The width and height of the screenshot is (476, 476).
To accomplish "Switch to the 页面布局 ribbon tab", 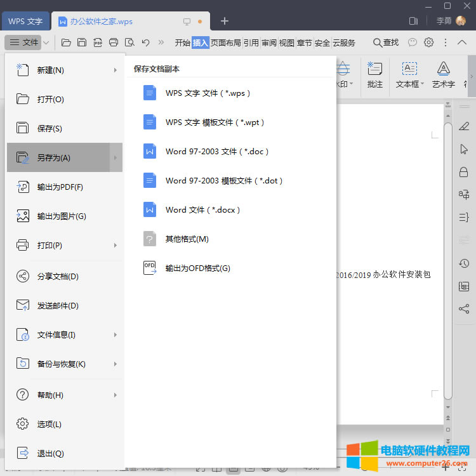I will pos(226,43).
